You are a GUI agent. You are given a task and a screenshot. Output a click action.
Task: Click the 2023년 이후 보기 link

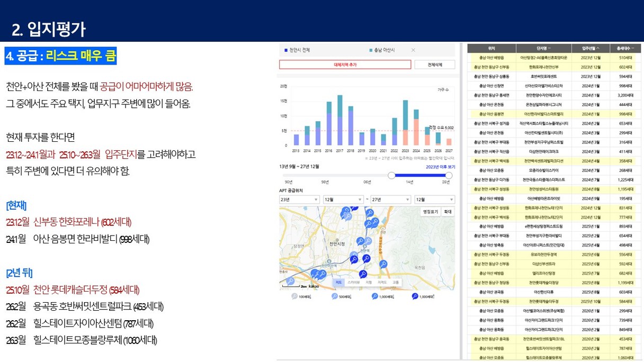click(440, 167)
